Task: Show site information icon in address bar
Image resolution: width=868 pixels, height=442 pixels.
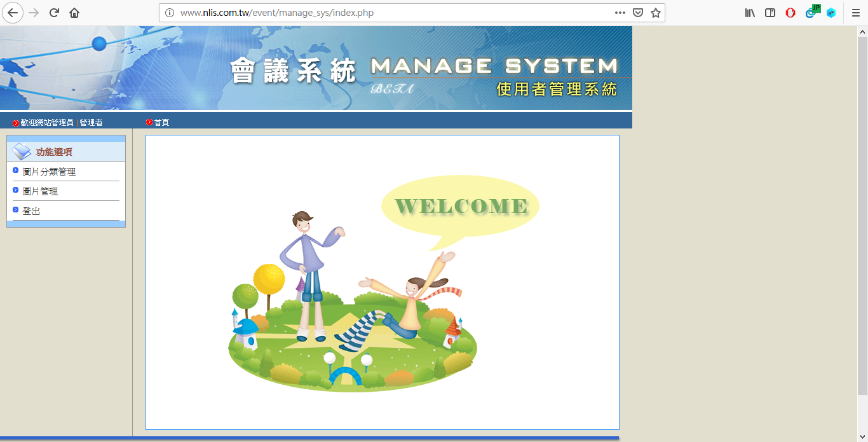Action: click(170, 13)
